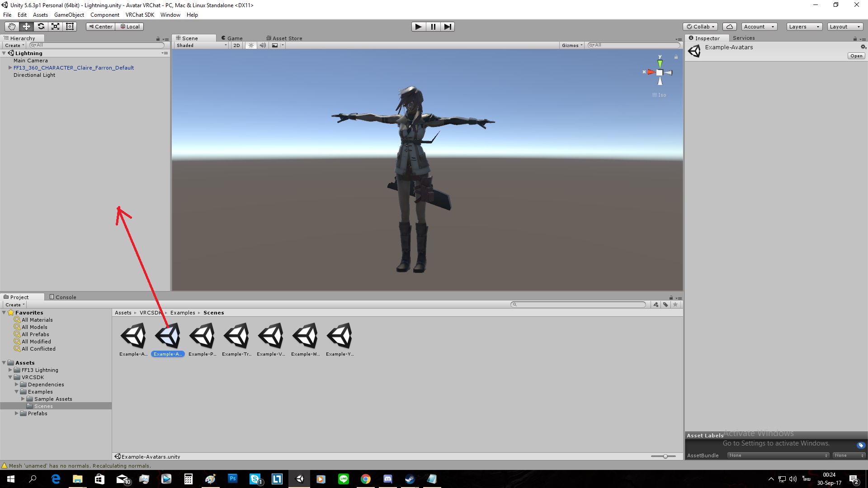The width and height of the screenshot is (868, 488).
Task: Open the Example-P scene asset icon
Action: 202,336
